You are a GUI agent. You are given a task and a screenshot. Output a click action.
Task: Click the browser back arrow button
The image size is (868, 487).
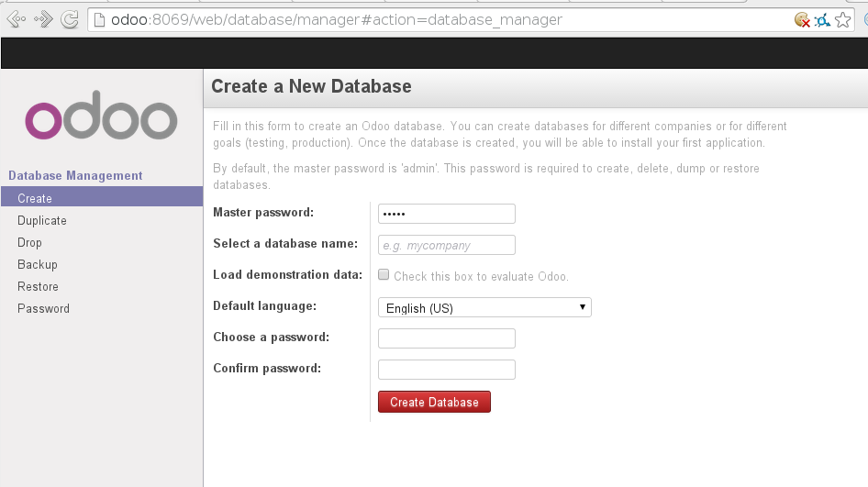17,19
